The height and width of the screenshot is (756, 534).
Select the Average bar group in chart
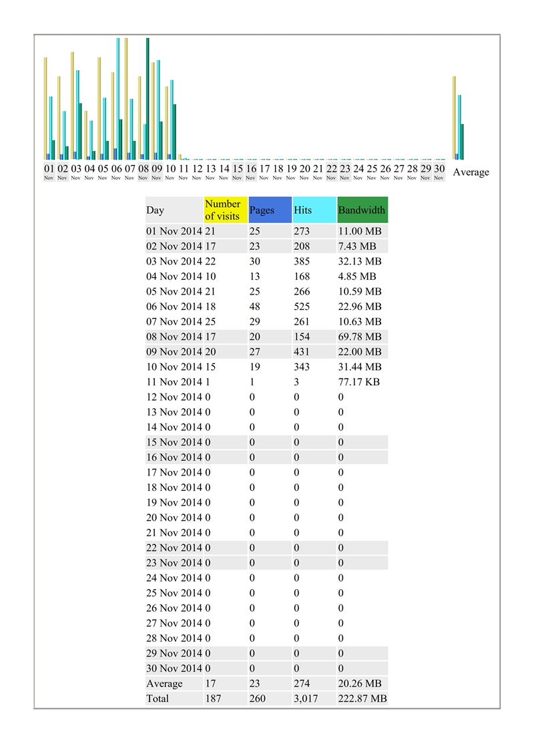click(x=459, y=118)
